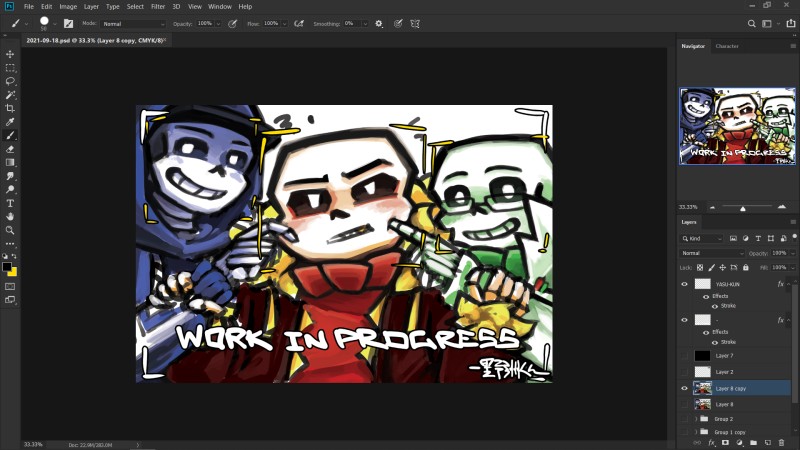
Task: Hide Stroke effect under YASU-KUN layer
Action: pos(715,306)
